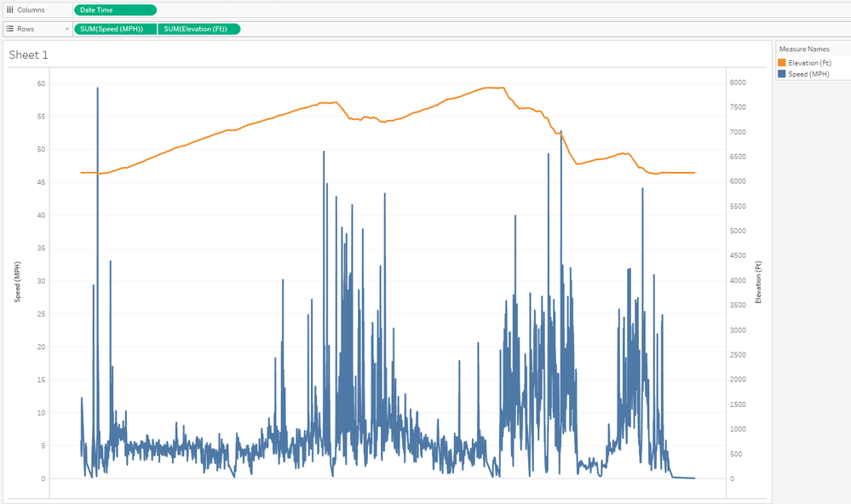Click the Measure Names legend title
This screenshot has height=504, width=851.
click(804, 49)
